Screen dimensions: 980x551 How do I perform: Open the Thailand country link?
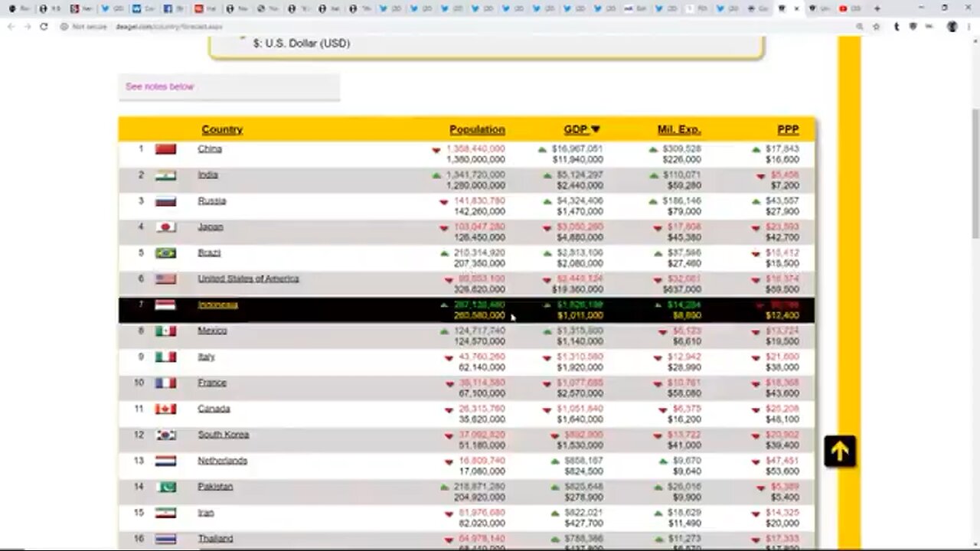215,539
